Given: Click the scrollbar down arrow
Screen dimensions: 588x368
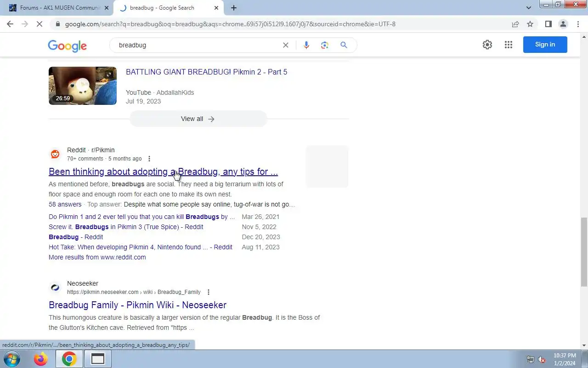Looking at the screenshot, I should click(x=584, y=345).
